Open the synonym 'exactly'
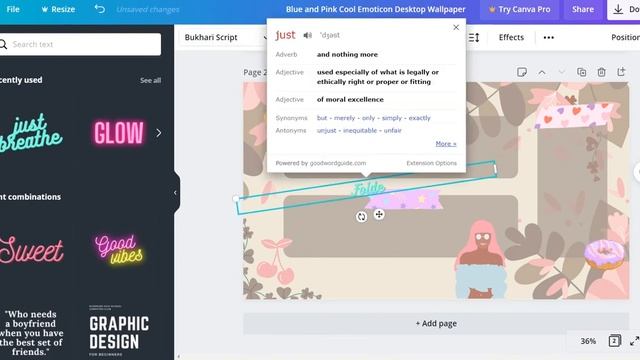Image resolution: width=640 pixels, height=360 pixels. click(x=420, y=118)
